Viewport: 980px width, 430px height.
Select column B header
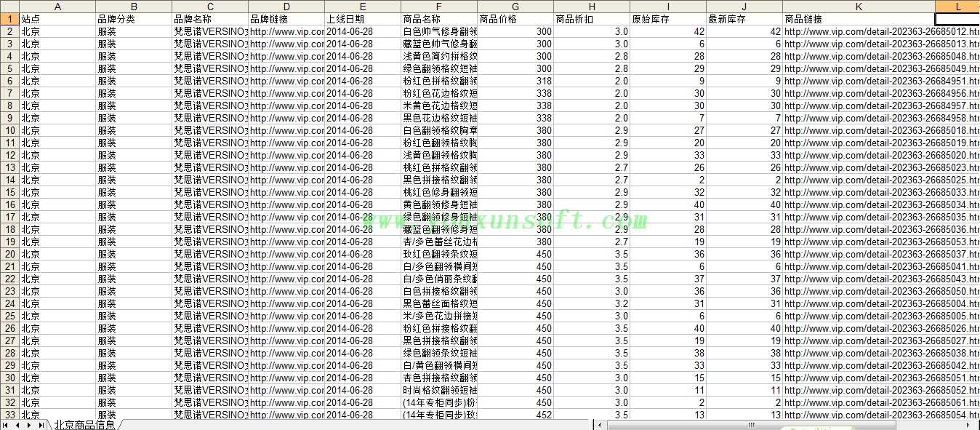click(134, 7)
